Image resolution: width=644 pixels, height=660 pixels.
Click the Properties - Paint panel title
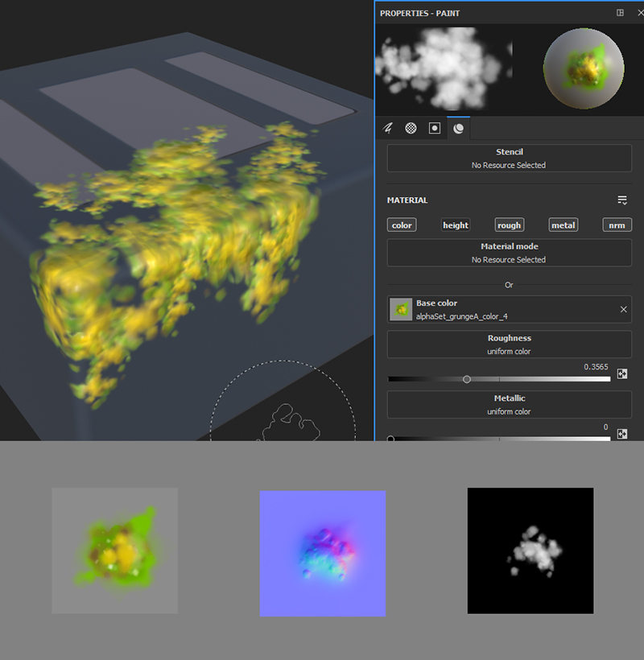coord(419,14)
